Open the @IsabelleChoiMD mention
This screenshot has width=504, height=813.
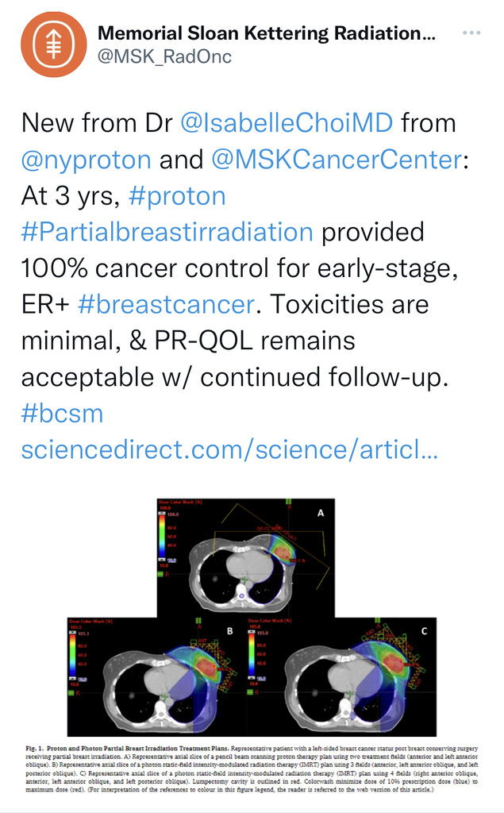pyautogui.click(x=287, y=123)
